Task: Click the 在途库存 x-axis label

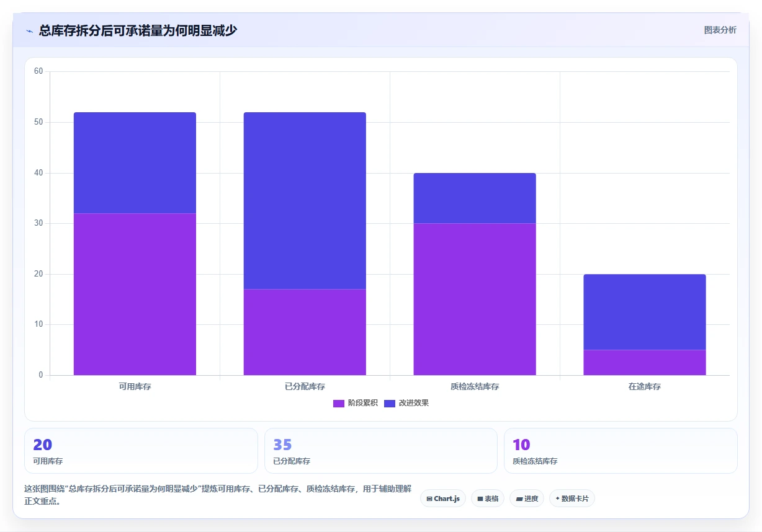Action: (645, 386)
